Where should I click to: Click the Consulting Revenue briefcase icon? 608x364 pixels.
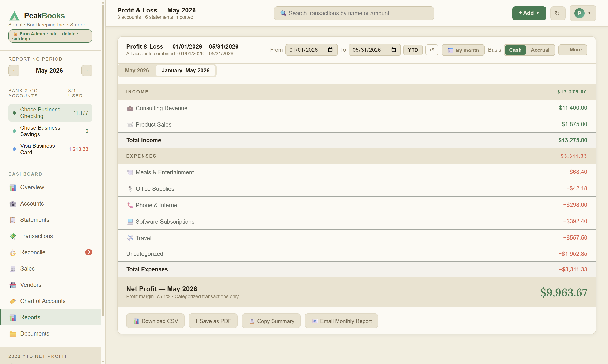point(130,108)
